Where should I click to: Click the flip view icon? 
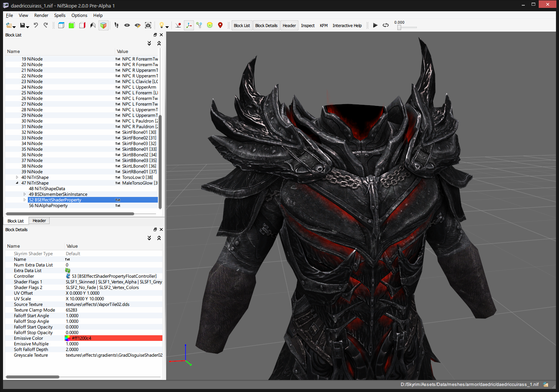pos(92,25)
